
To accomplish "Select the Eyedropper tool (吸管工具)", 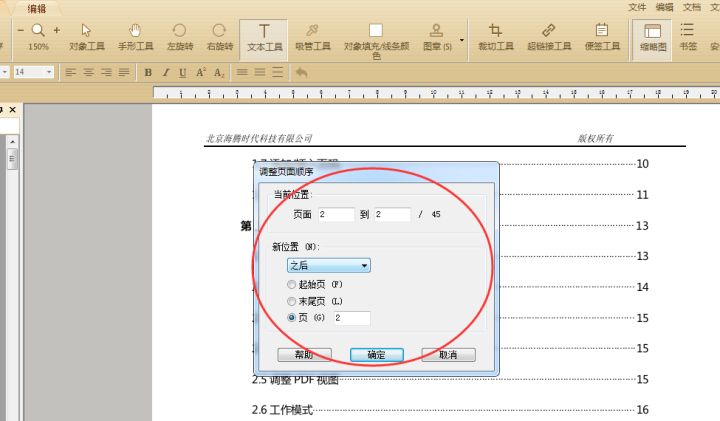I will point(313,37).
